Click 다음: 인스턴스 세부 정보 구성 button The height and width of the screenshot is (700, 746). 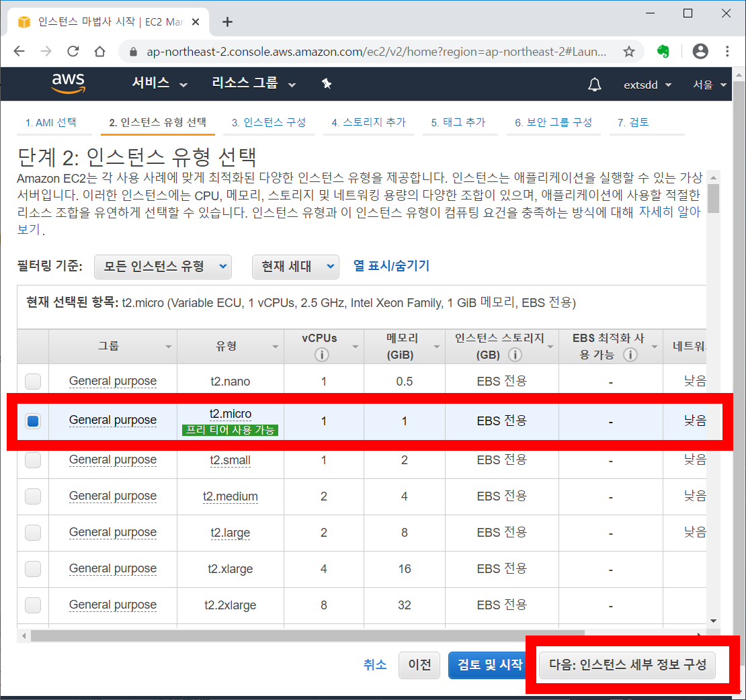[x=627, y=665]
